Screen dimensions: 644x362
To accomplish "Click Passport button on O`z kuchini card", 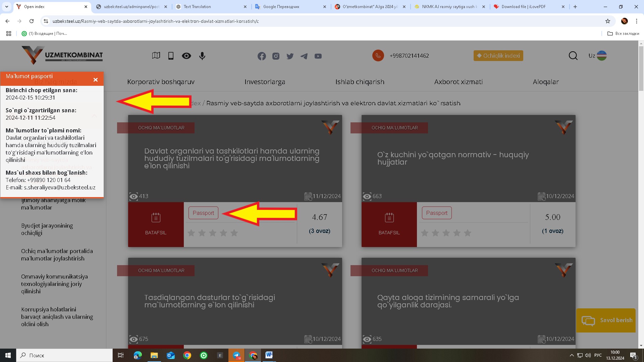I will coord(436,213).
